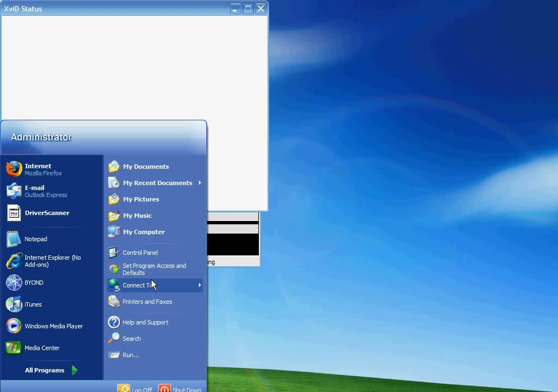Open the My Pictures folder icon
This screenshot has height=392, width=558.
[114, 199]
